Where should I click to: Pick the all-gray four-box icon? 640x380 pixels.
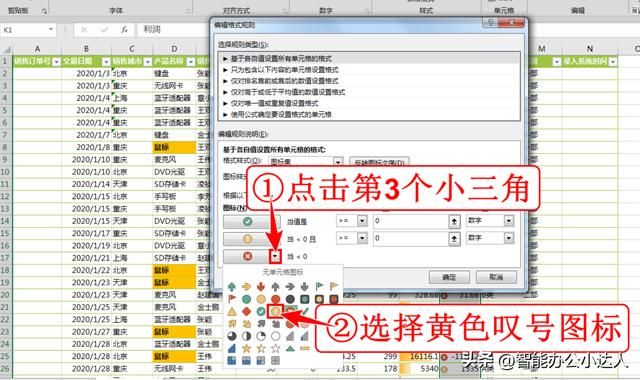(x=276, y=360)
